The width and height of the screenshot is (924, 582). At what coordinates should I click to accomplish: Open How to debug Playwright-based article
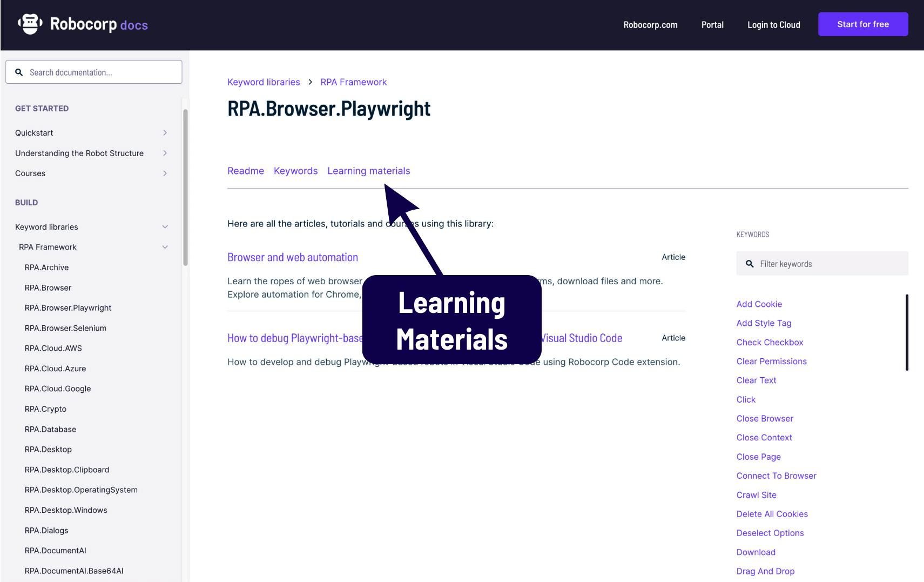pos(295,338)
